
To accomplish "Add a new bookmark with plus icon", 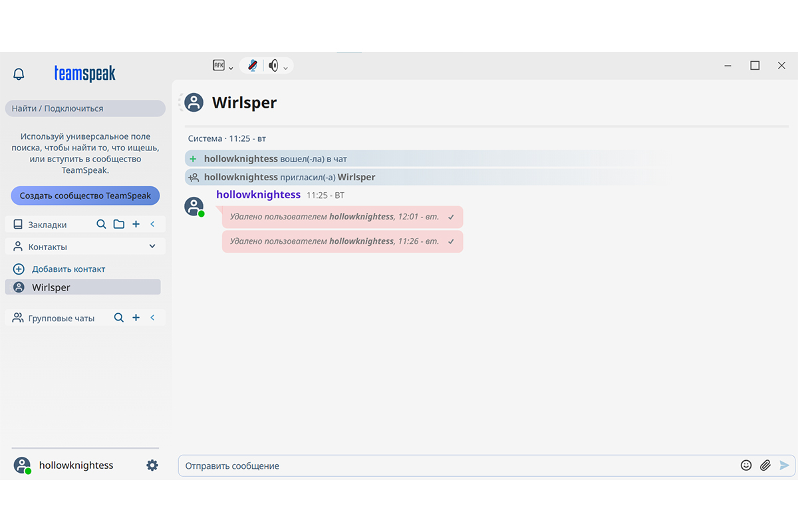I will point(136,224).
